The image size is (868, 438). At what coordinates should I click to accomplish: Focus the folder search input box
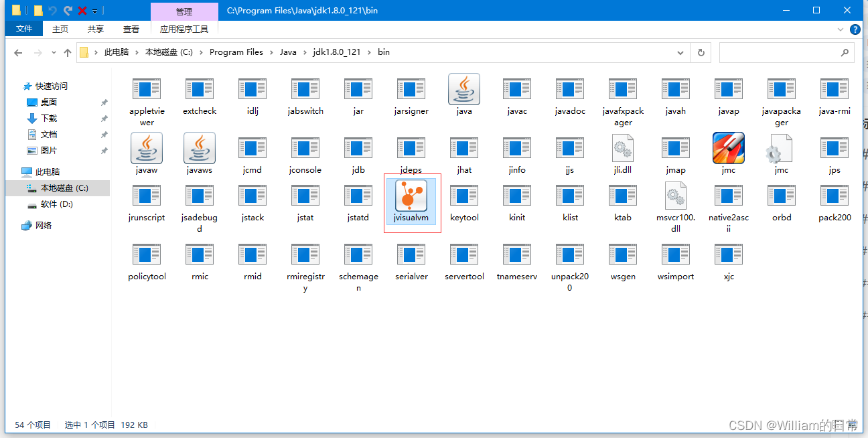[786, 52]
